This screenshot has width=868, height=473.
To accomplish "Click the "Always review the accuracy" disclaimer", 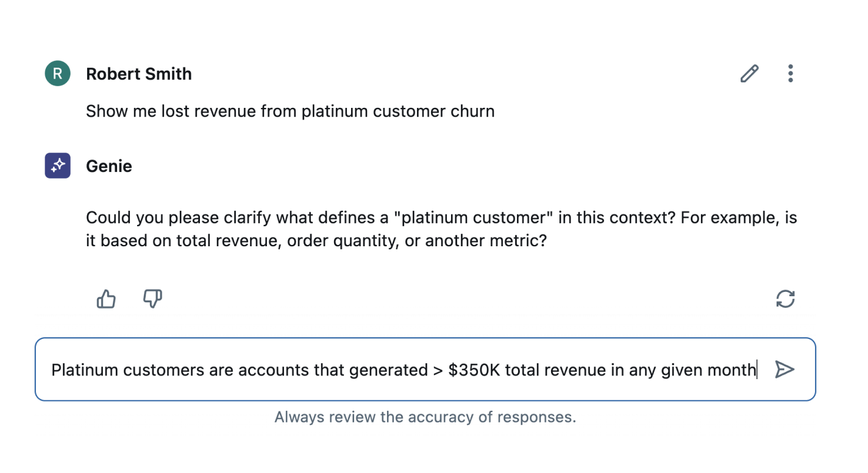I will [425, 417].
